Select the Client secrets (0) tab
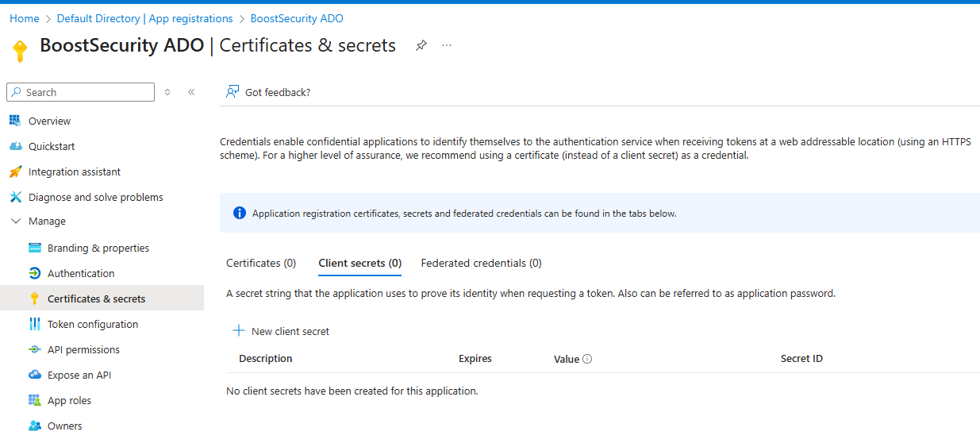 (359, 263)
